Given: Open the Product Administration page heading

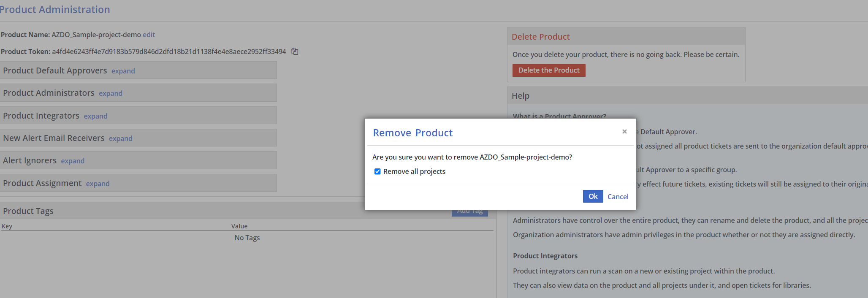Looking at the screenshot, I should point(55,10).
